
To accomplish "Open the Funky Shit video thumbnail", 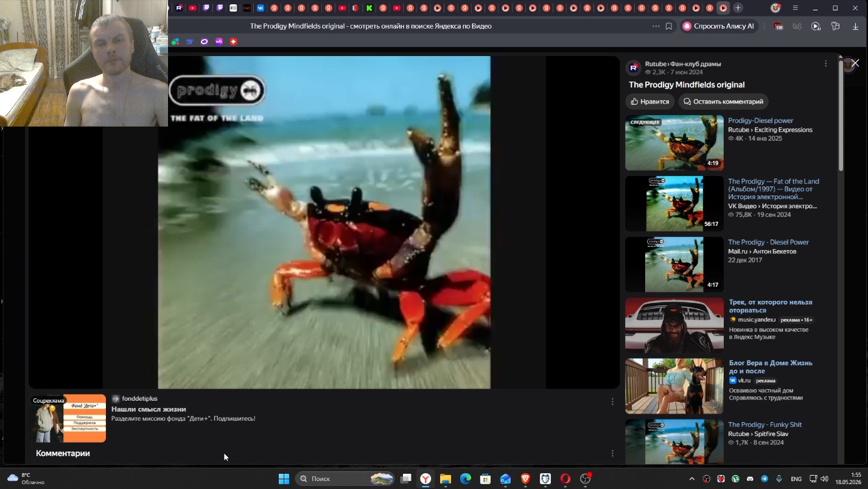I will point(674,442).
